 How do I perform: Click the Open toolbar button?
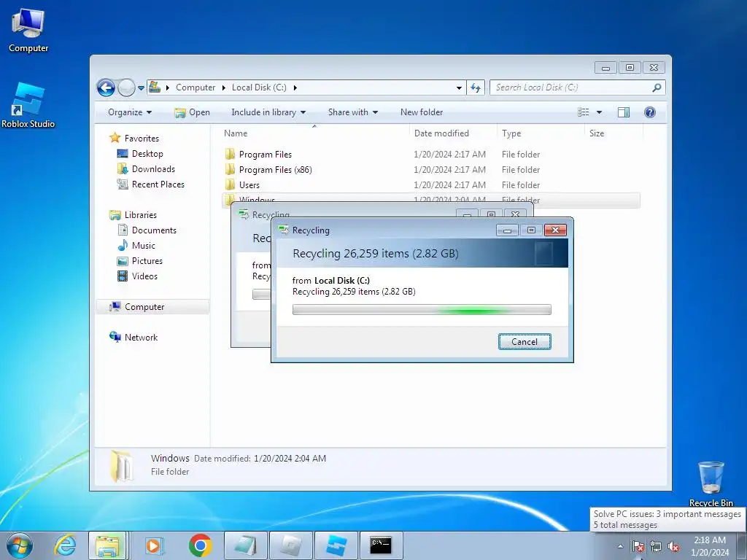coord(192,112)
